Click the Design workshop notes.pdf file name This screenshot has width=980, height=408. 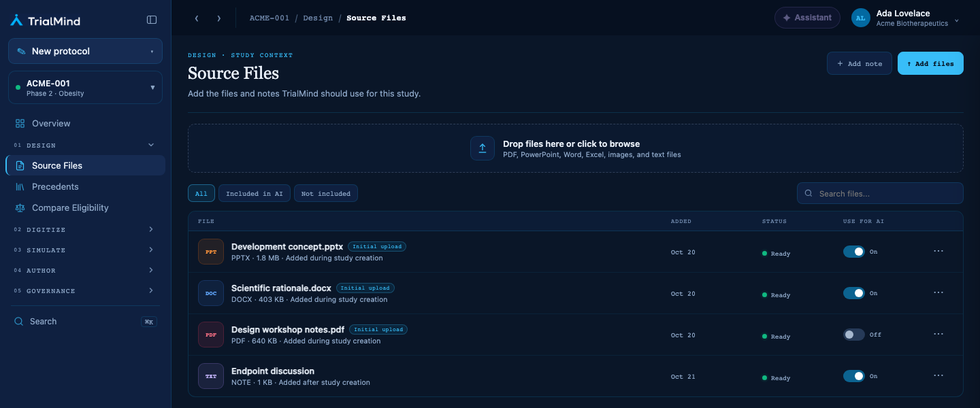point(288,330)
